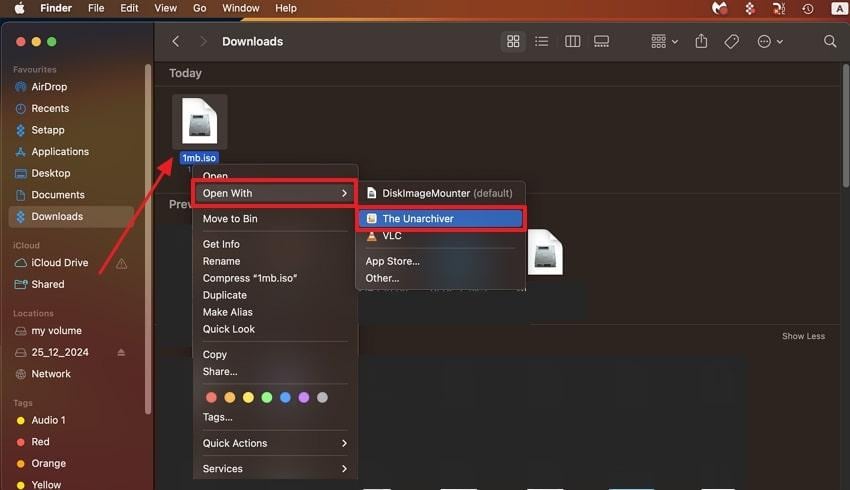Click the 1mb.iso file name label
The width and height of the screenshot is (850, 490).
199,158
